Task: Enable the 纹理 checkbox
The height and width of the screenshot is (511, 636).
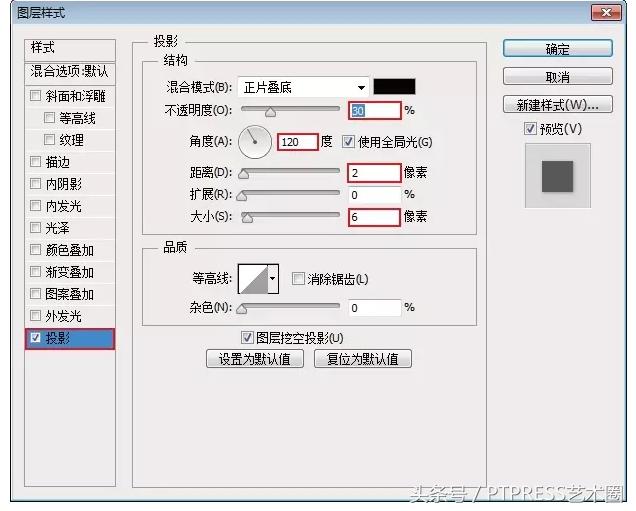Action: [x=49, y=140]
